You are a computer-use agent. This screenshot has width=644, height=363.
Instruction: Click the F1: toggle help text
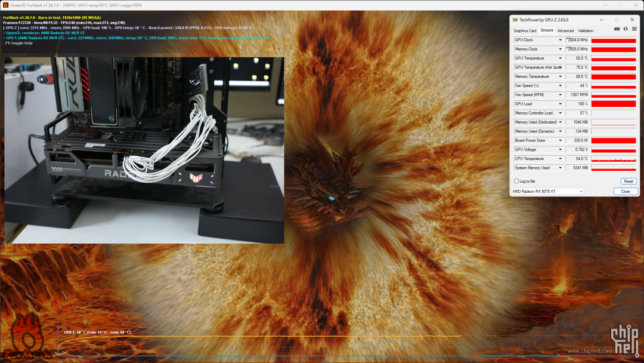point(18,43)
